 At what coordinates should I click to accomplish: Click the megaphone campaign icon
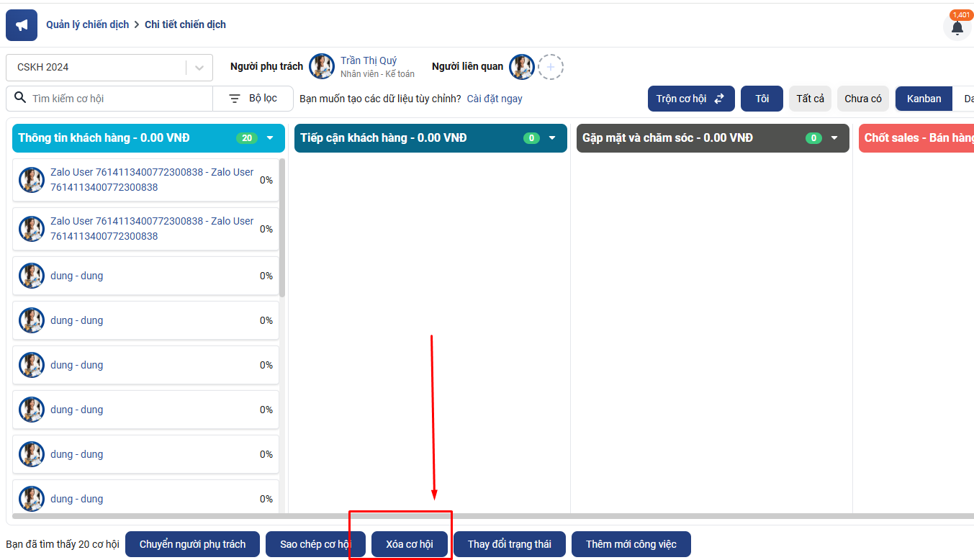click(22, 25)
